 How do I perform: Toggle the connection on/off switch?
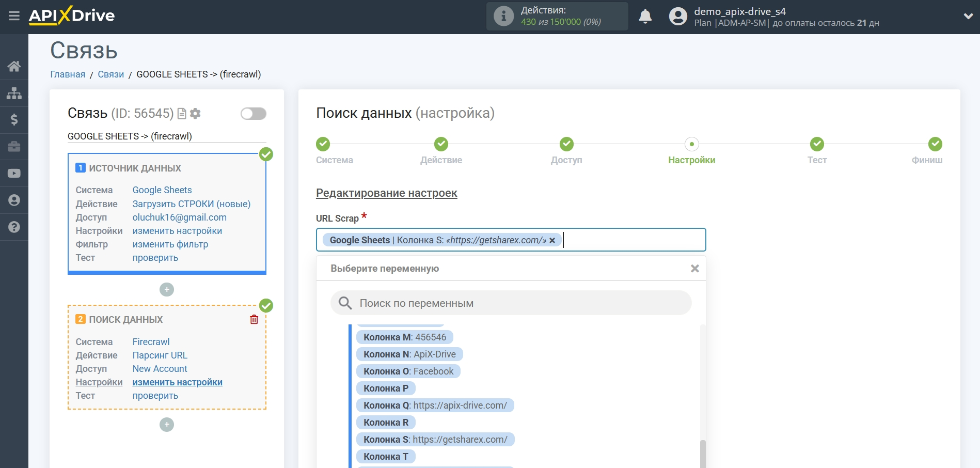point(253,114)
